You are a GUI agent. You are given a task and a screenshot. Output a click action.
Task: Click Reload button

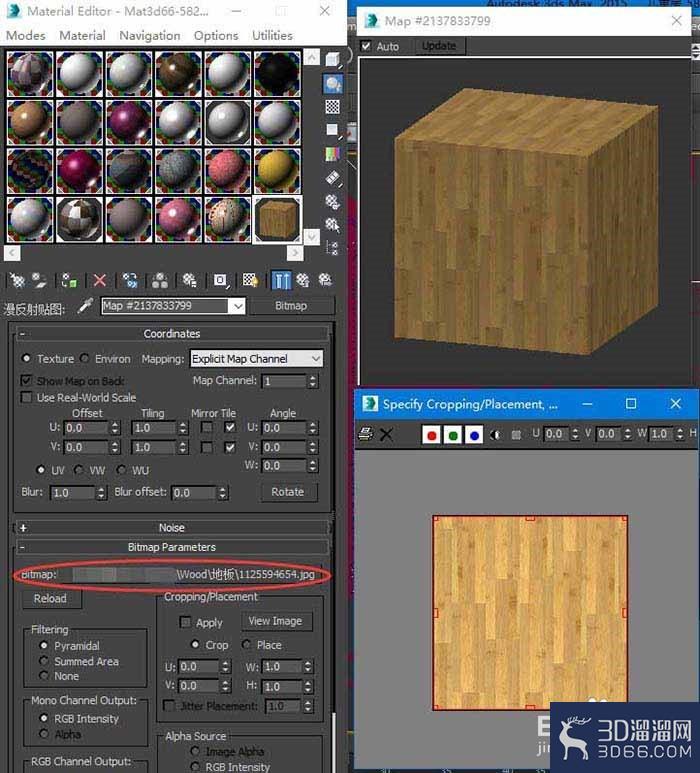click(50, 598)
